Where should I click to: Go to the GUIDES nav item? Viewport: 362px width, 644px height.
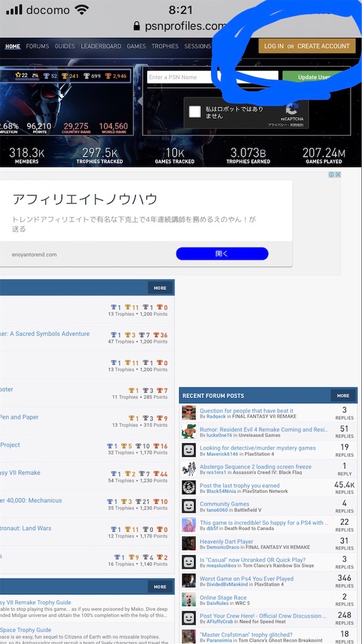[65, 47]
